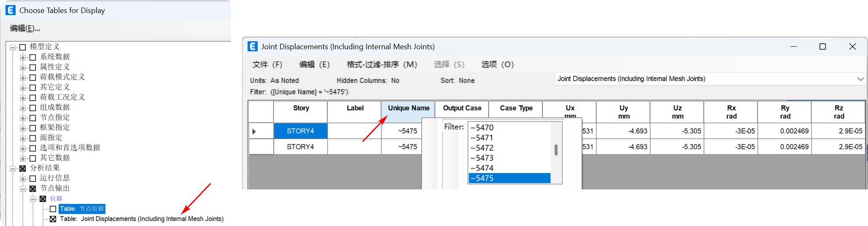This screenshot has height=226, width=868.
Task: Expand the 系统数据 tree node
Action: tap(23, 57)
